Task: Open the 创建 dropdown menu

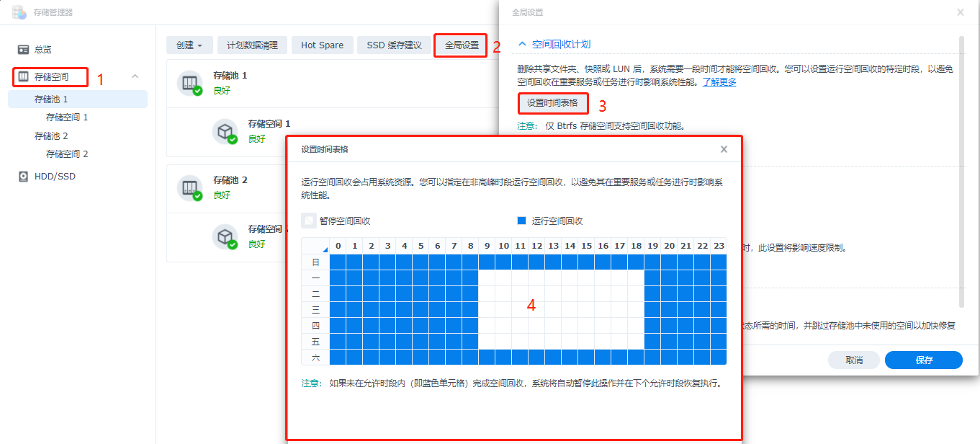Action: click(x=189, y=44)
